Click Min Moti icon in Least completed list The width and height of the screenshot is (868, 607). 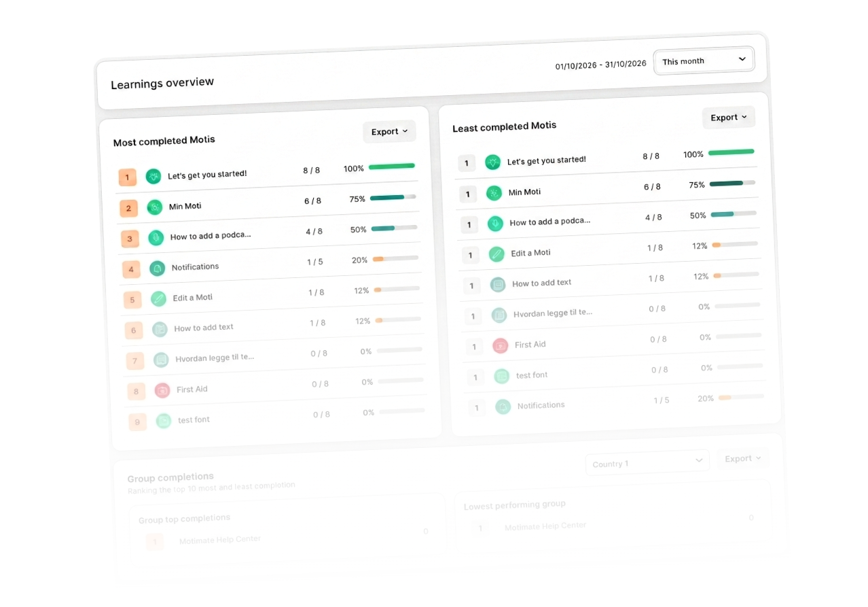(x=494, y=193)
